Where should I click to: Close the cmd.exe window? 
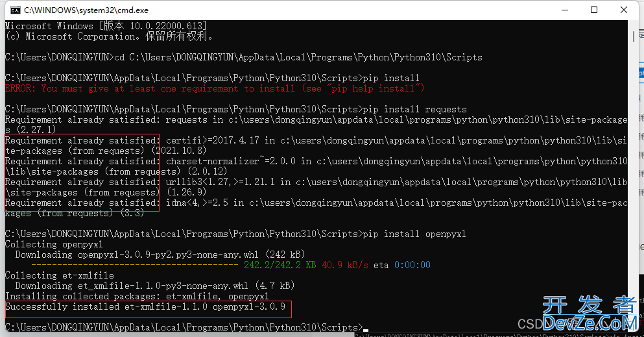[x=623, y=10]
